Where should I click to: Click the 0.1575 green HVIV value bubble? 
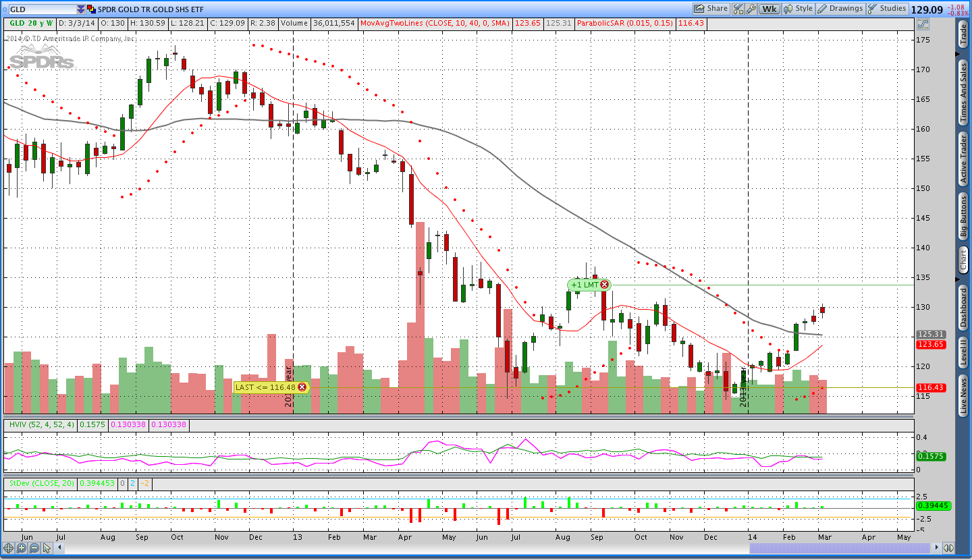pos(932,456)
